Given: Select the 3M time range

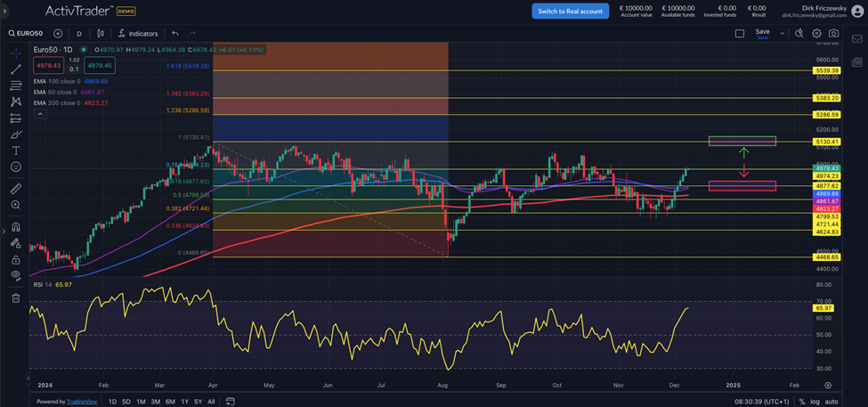Looking at the screenshot, I should (x=155, y=402).
